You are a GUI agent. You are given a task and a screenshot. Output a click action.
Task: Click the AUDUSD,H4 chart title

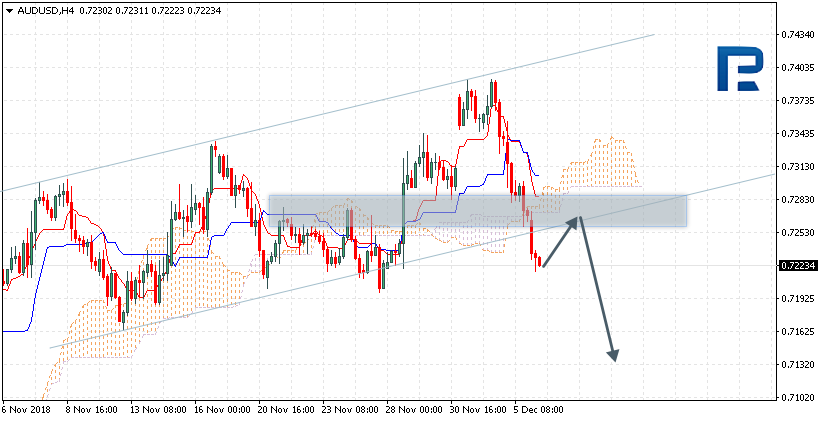click(x=46, y=10)
